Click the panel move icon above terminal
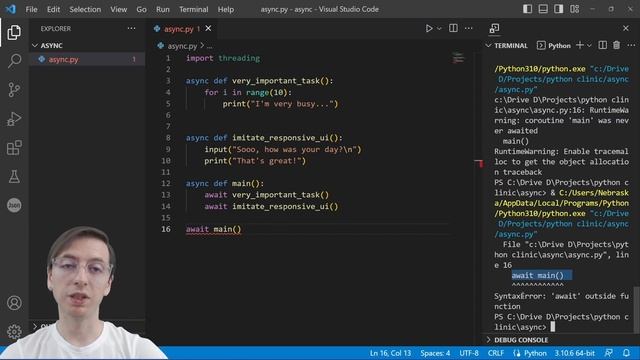640x360 pixels. [x=494, y=28]
